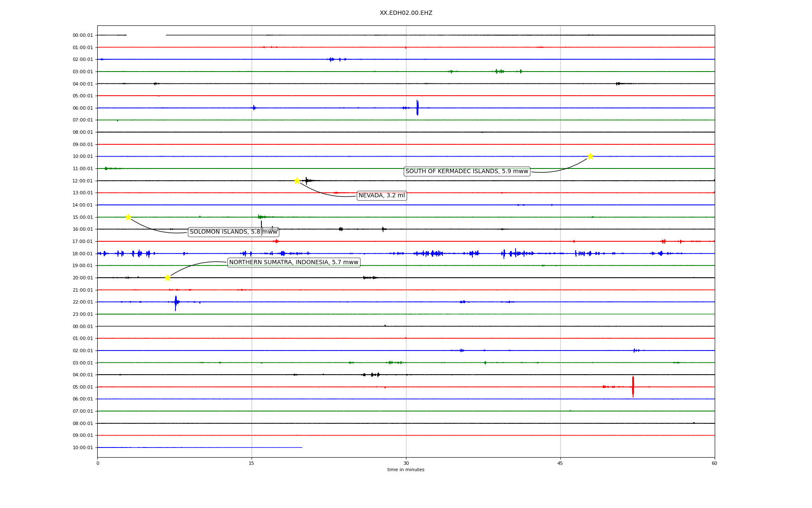Select the SOUTH OF KERMADEC ISLANDS 5.9 label
The image size is (812, 508).
[466, 171]
